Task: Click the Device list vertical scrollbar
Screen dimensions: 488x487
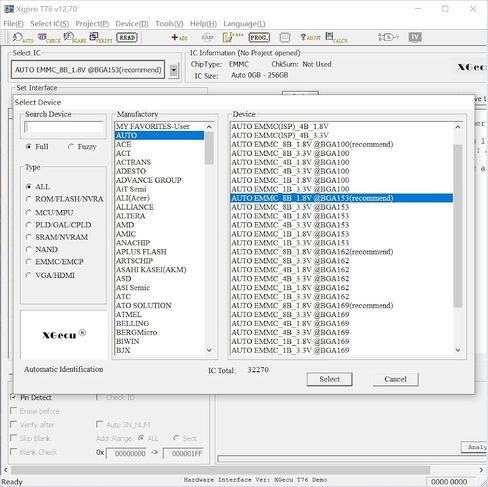Action: pos(458,238)
